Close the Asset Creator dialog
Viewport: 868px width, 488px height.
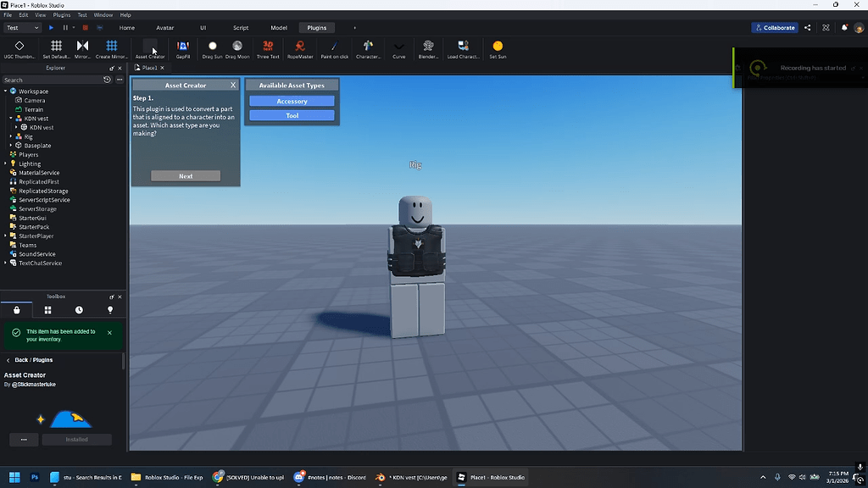coord(233,86)
